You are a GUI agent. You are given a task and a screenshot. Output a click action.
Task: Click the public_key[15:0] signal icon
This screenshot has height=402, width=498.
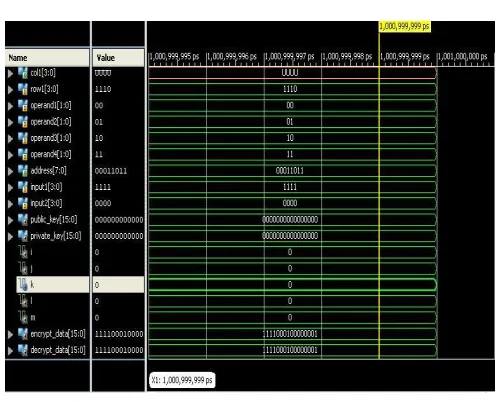[23, 220]
